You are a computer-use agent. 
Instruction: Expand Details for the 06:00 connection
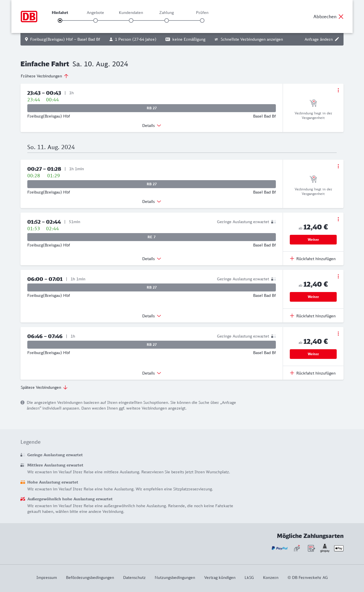coord(152,316)
